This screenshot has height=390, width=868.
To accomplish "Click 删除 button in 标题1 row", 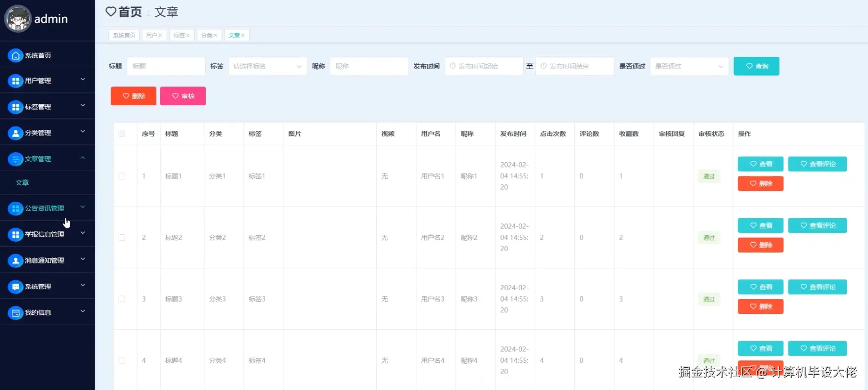I will coord(761,183).
